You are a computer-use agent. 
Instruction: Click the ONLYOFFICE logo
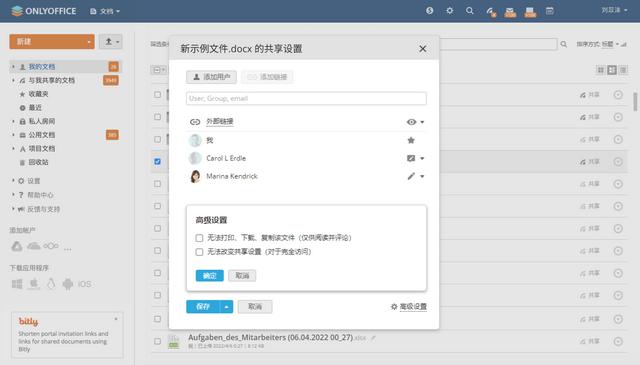tap(44, 11)
